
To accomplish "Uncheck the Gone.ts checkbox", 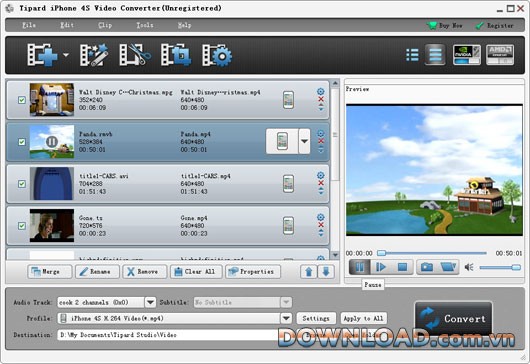I will coord(22,226).
